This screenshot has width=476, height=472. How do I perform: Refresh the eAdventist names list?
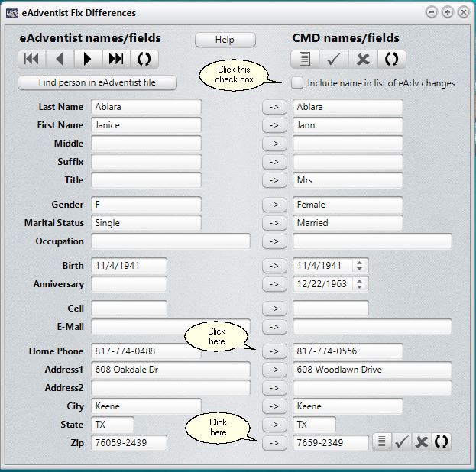pyautogui.click(x=144, y=59)
